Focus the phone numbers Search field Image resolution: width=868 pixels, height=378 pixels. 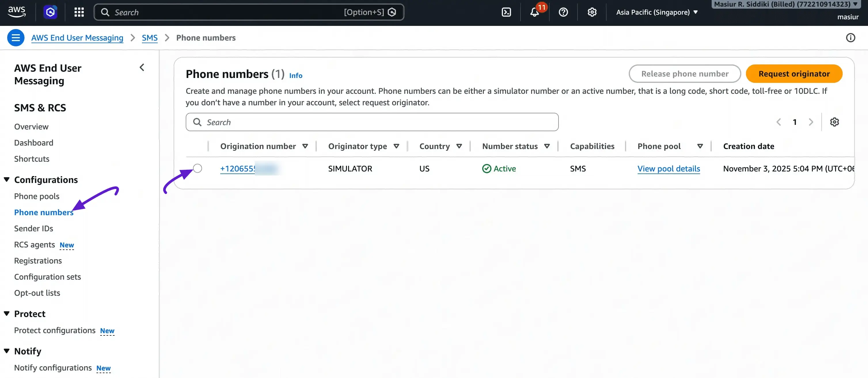(372, 122)
